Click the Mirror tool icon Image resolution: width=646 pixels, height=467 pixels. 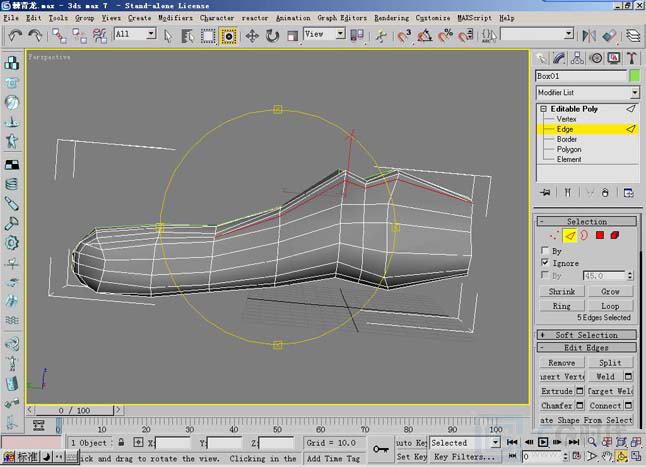coord(589,36)
